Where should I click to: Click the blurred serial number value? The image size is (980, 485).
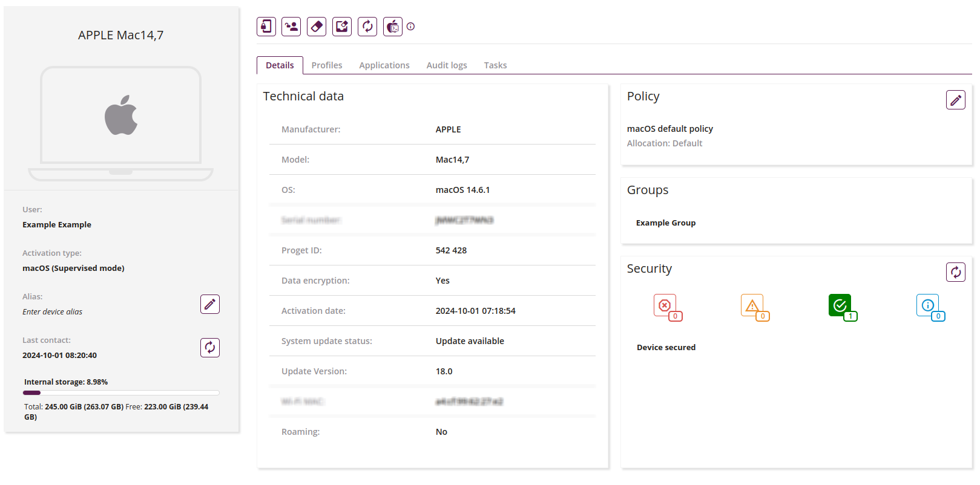(464, 220)
